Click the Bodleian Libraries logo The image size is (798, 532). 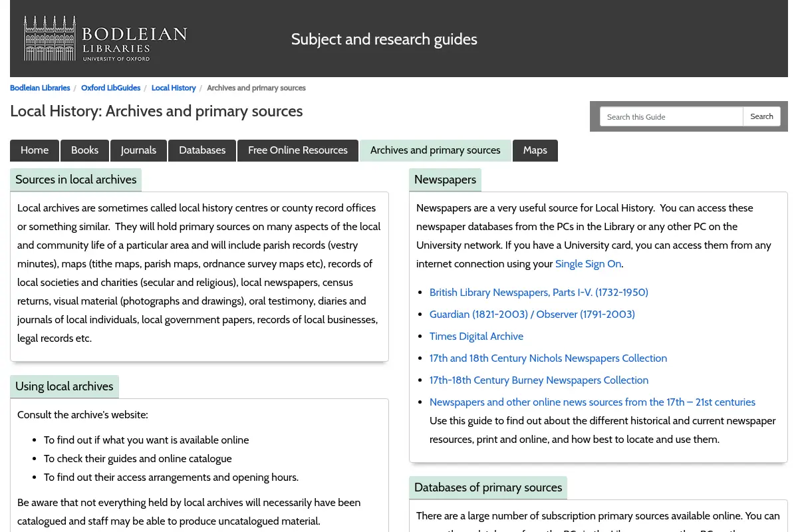[x=106, y=39]
